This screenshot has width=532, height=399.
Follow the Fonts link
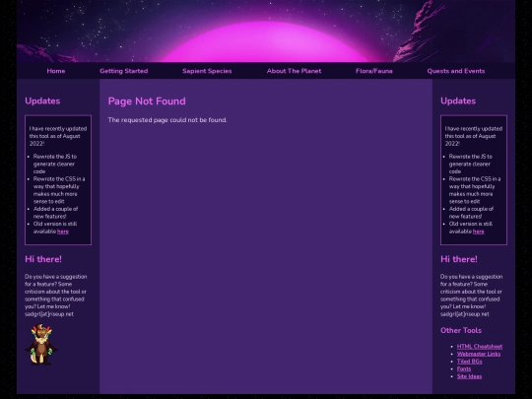464,368
